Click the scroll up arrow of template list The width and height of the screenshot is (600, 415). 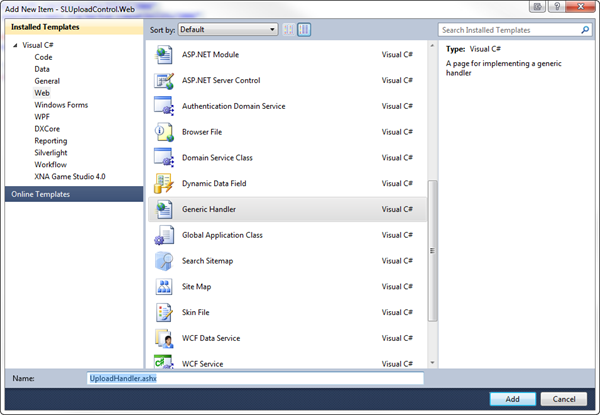pyautogui.click(x=432, y=46)
